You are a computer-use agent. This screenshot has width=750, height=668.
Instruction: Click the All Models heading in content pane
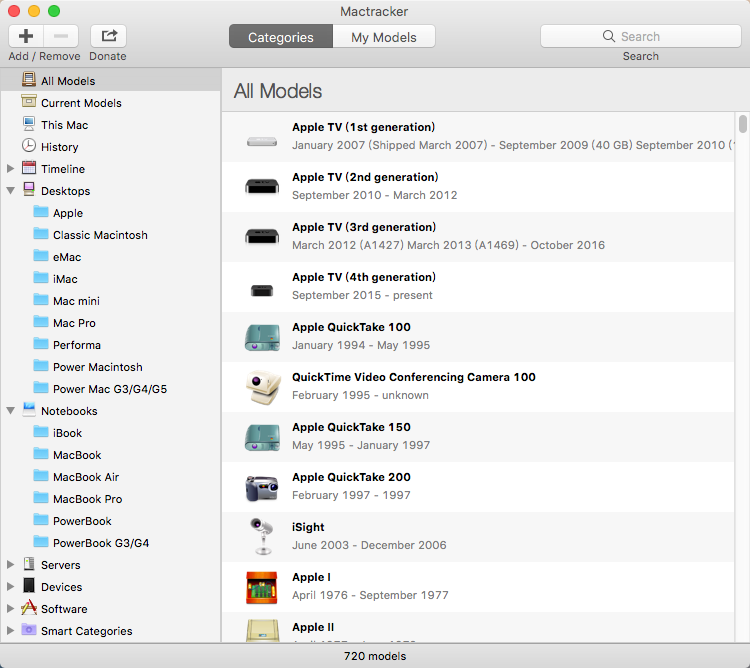pyautogui.click(x=277, y=91)
